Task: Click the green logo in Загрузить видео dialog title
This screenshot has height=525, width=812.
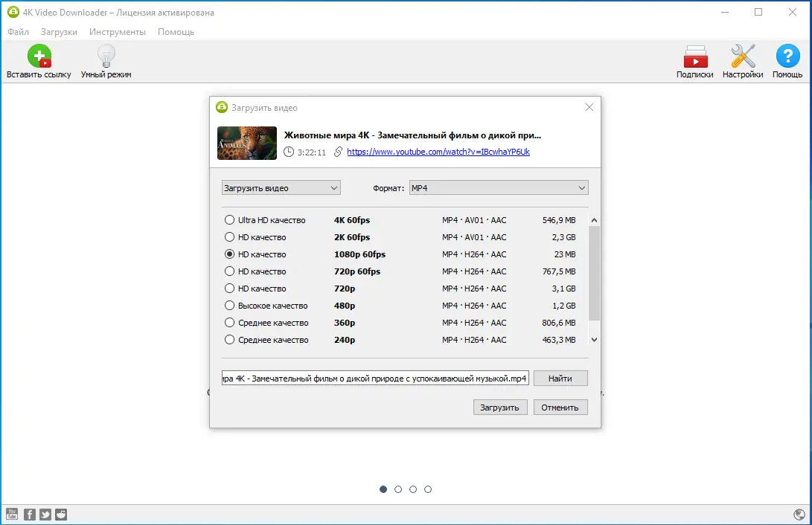Action: pyautogui.click(x=222, y=107)
